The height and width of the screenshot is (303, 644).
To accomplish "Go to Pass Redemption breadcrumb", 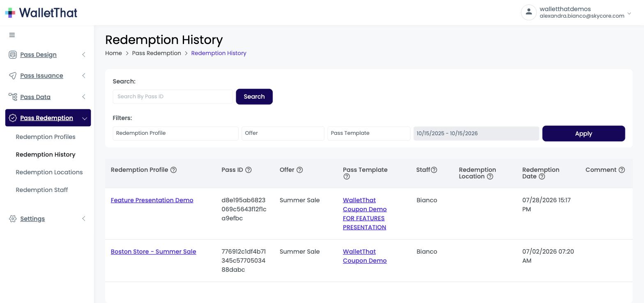I will click(156, 53).
